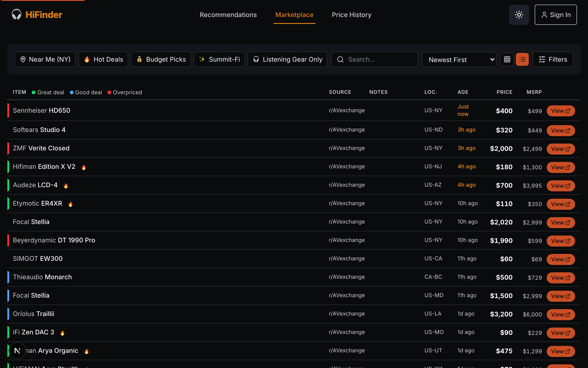This screenshot has width=588, height=368.
Task: Click the user icon in Sign In
Action: 544,15
